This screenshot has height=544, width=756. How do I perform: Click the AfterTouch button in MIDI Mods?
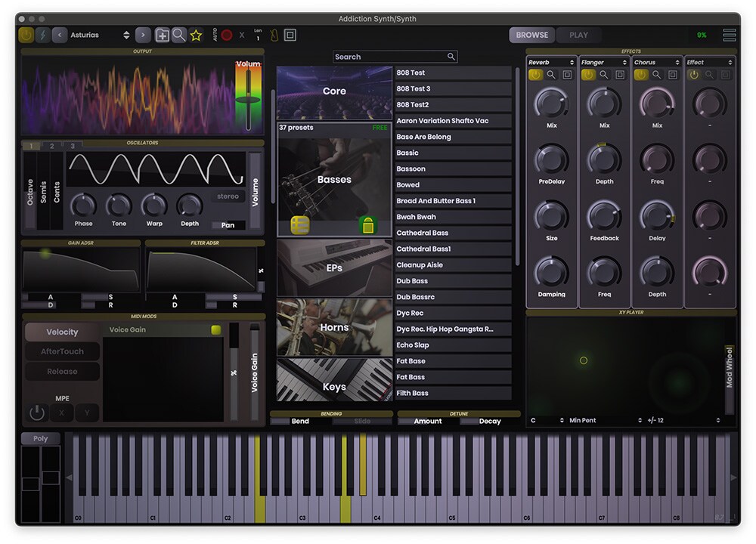[62, 351]
